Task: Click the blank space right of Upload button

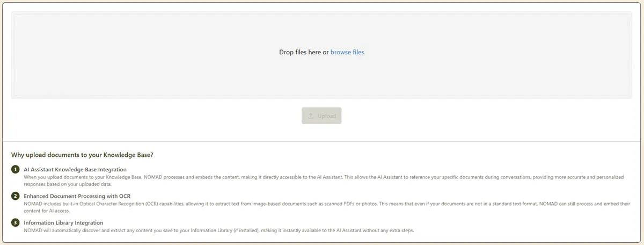Action: point(483,116)
